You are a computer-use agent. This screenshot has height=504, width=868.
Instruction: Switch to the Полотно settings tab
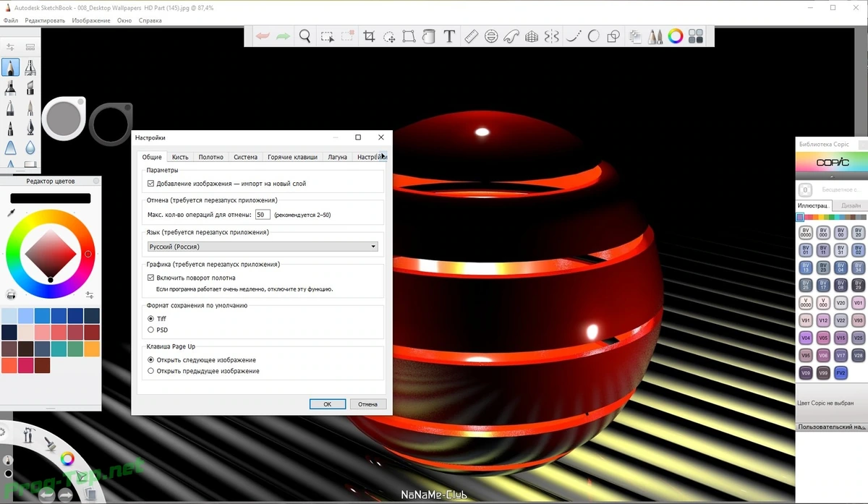(x=210, y=157)
